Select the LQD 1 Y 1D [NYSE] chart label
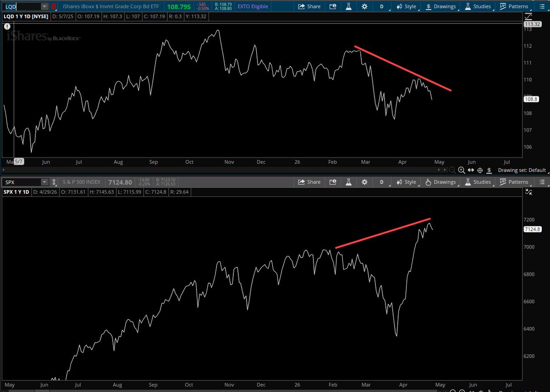Screen dimensions: 550x392 [x=26, y=16]
